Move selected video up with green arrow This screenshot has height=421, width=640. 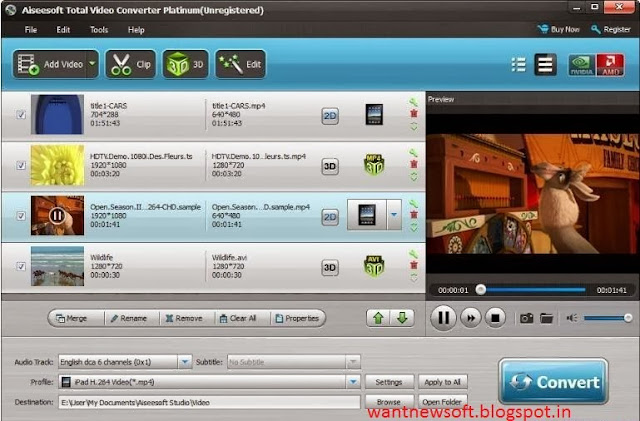(378, 318)
